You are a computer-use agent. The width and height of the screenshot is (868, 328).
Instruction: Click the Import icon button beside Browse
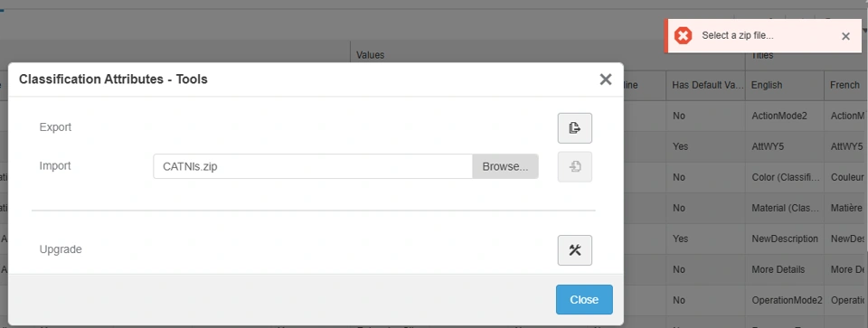[575, 166]
